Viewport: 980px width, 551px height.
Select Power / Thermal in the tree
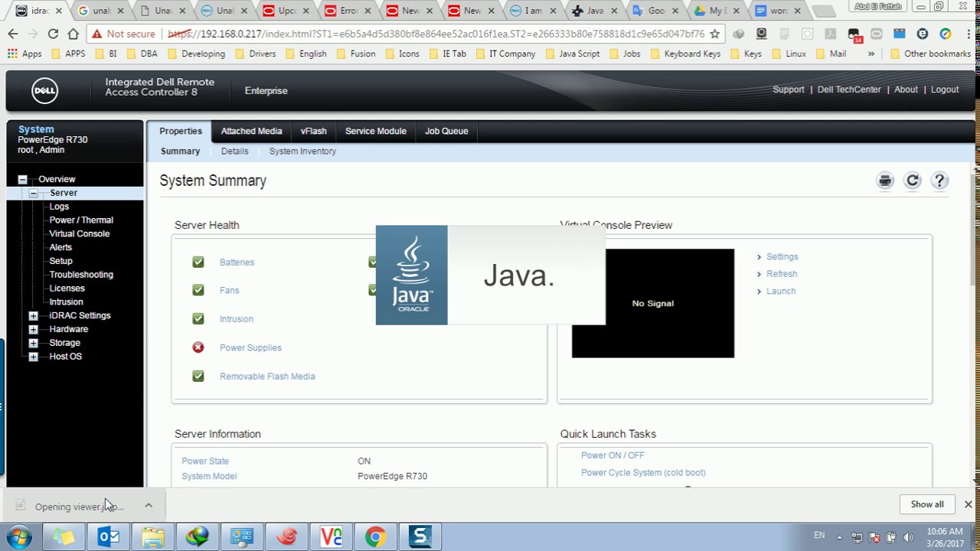pyautogui.click(x=81, y=220)
